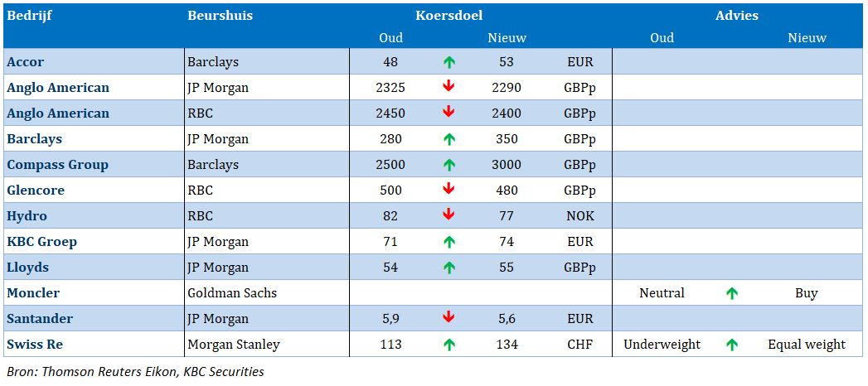Click green arrow between Neutral and Buy
868x386 pixels.
(732, 294)
